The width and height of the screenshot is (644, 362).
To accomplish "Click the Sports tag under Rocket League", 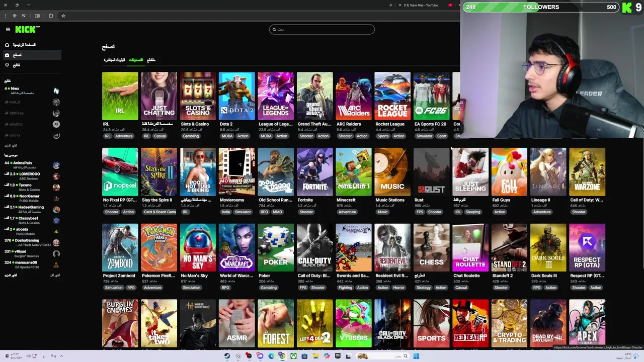I will point(383,136).
